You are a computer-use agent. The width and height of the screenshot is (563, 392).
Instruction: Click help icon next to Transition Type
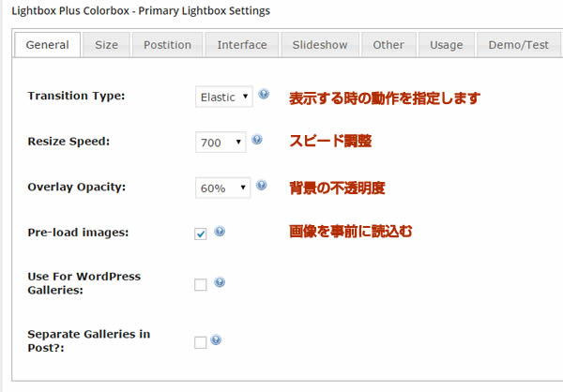pos(264,94)
